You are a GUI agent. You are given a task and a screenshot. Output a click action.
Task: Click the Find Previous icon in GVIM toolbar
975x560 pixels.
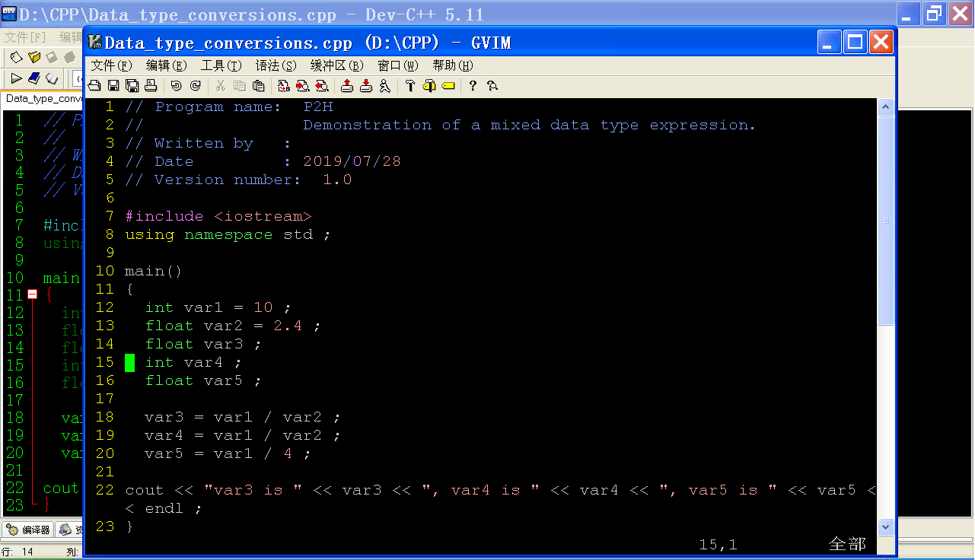pyautogui.click(x=322, y=86)
